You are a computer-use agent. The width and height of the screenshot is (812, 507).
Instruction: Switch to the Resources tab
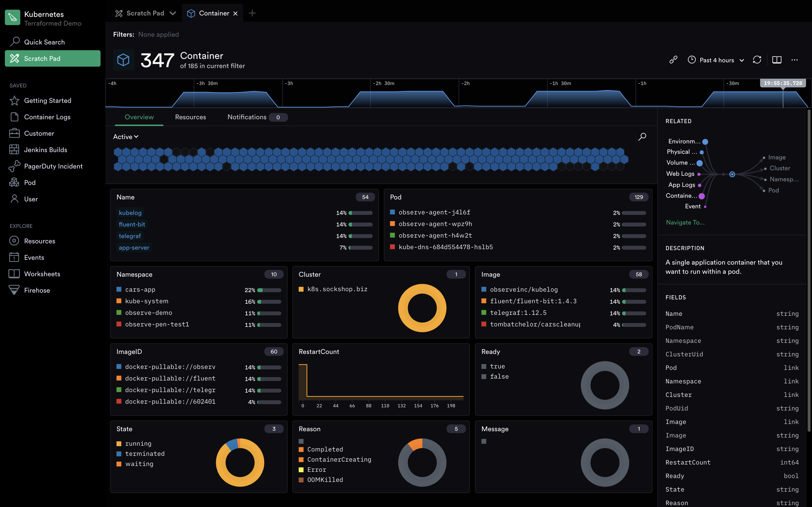pos(190,117)
